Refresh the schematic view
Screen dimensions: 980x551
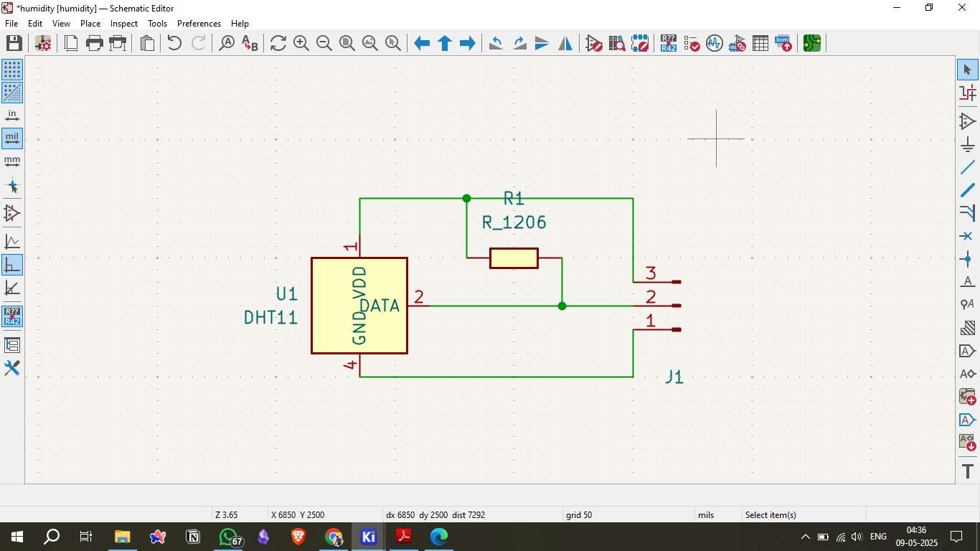278,43
